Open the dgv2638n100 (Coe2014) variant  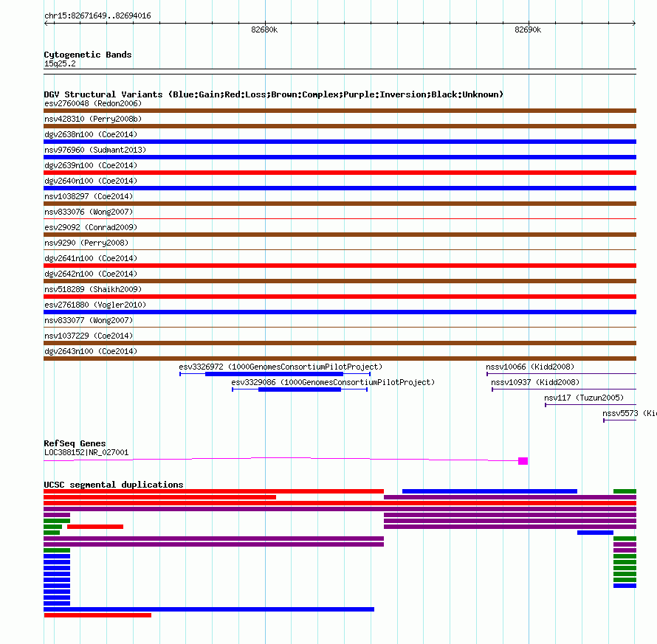pyautogui.click(x=91, y=134)
